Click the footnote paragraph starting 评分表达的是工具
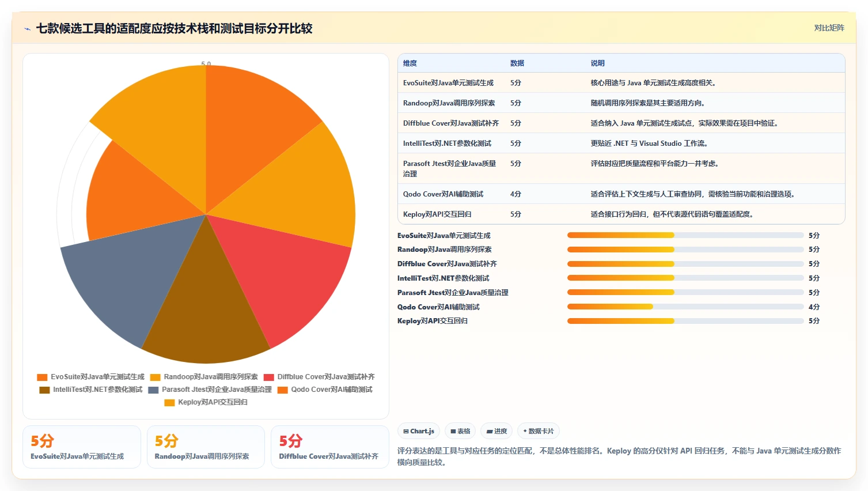 (x=619, y=456)
